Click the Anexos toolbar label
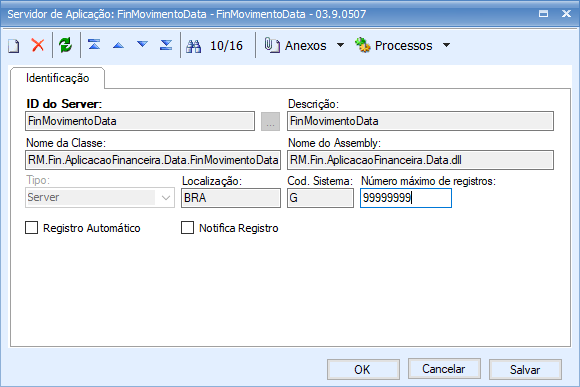 [x=306, y=46]
